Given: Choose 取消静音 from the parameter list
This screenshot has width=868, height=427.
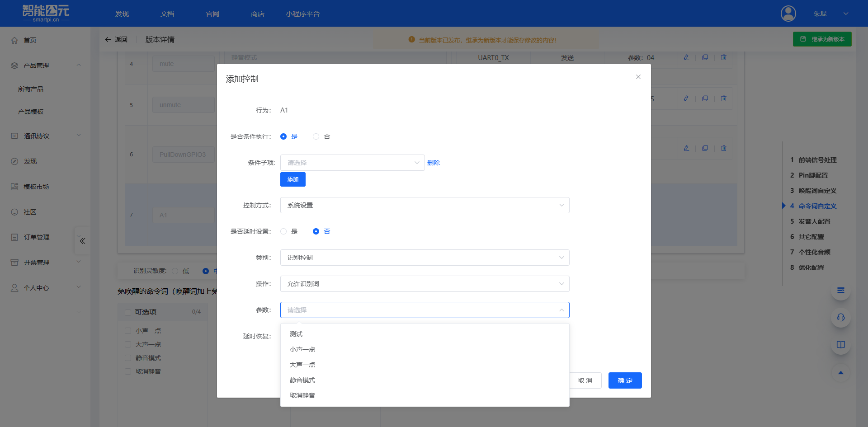Looking at the screenshot, I should point(302,395).
